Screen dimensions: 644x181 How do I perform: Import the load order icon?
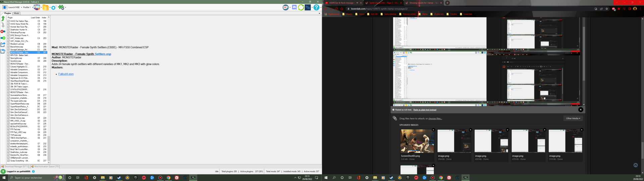[x=3, y=51]
